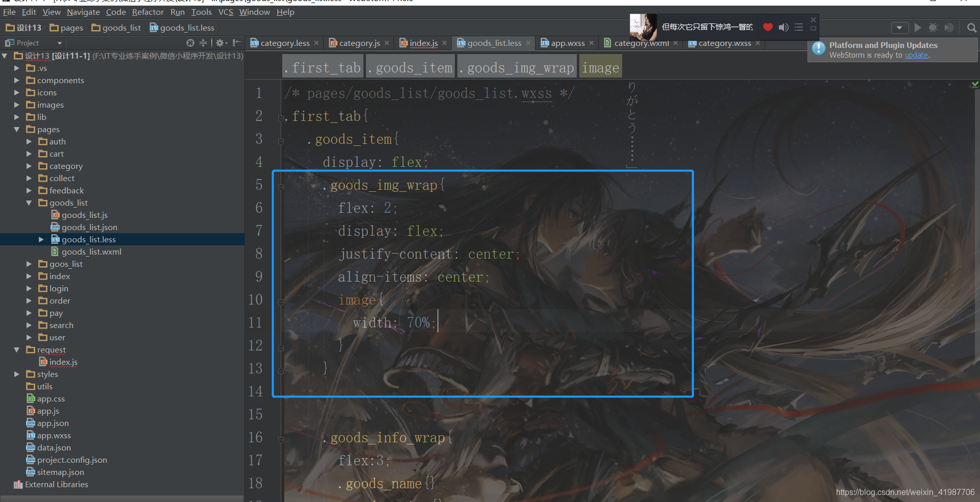Switch to the app.wxss tab
The width and height of the screenshot is (980, 502).
[567, 43]
